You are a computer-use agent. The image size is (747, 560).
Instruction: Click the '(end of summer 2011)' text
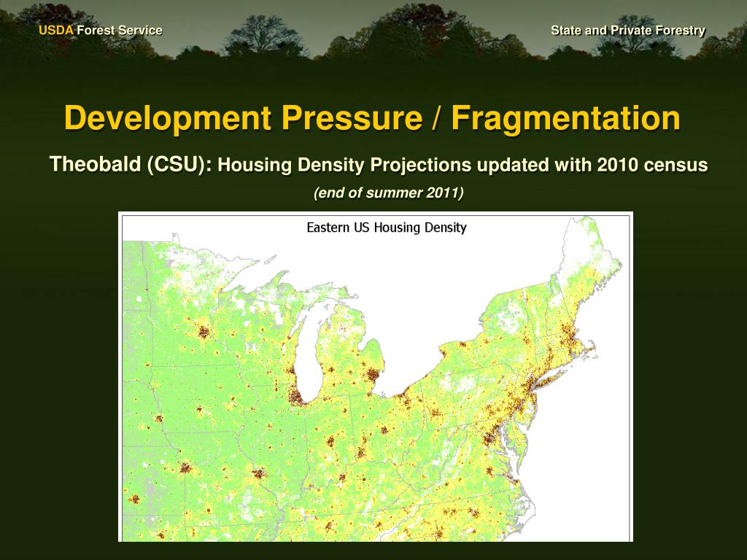click(x=389, y=192)
